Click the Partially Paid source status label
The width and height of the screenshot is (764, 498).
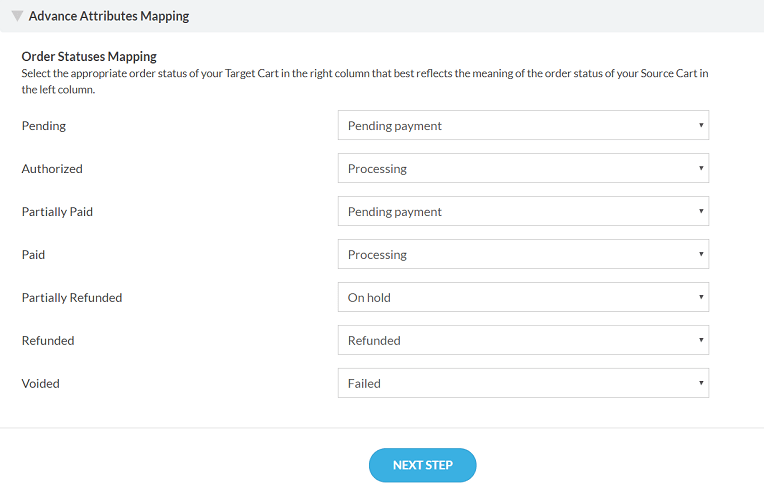tap(57, 212)
